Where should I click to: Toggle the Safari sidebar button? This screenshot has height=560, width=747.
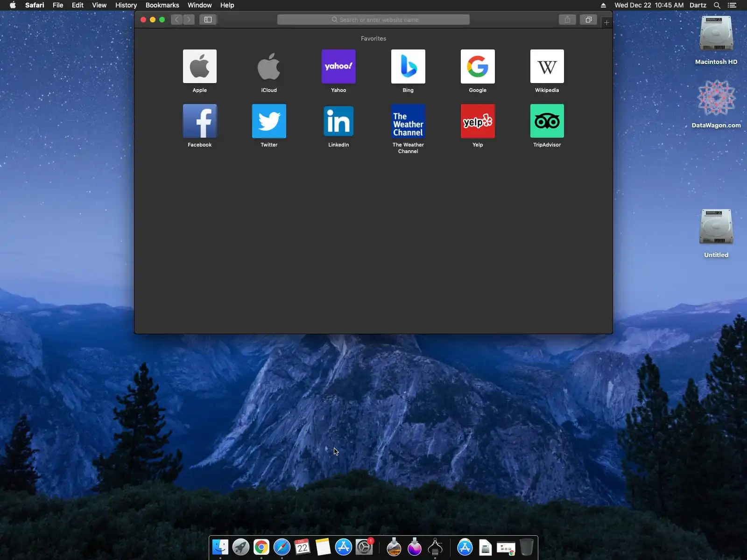tap(208, 20)
